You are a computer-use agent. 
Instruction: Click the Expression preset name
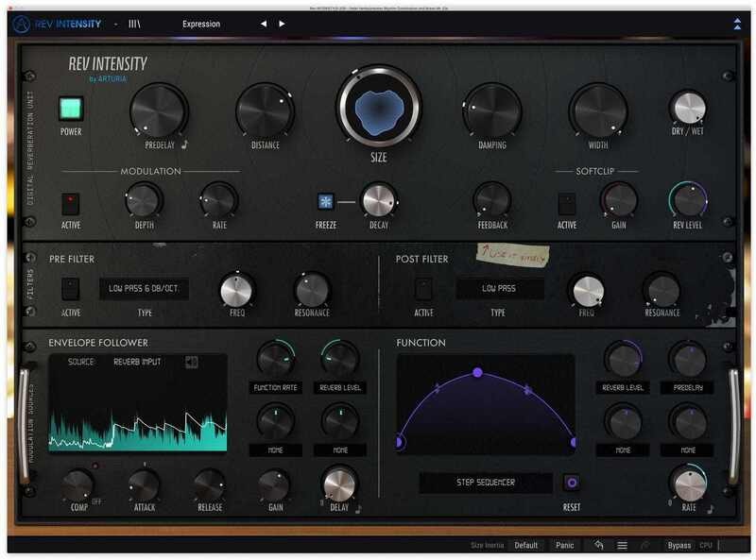[x=200, y=24]
